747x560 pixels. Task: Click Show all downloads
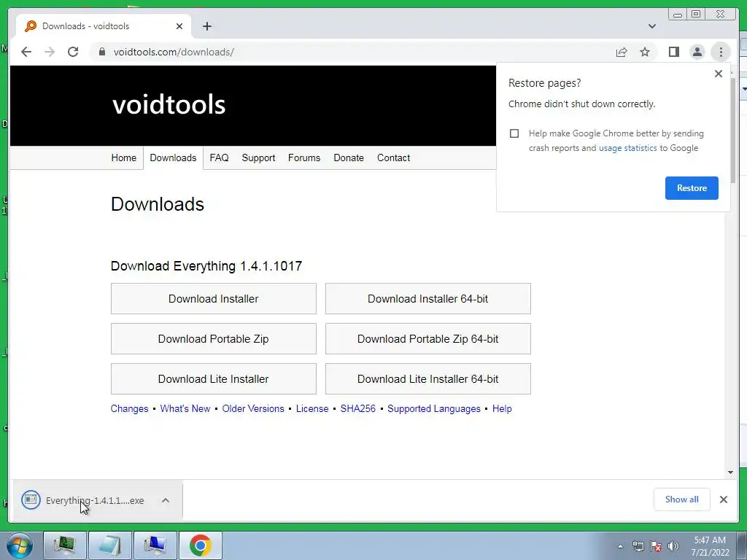[x=682, y=499]
